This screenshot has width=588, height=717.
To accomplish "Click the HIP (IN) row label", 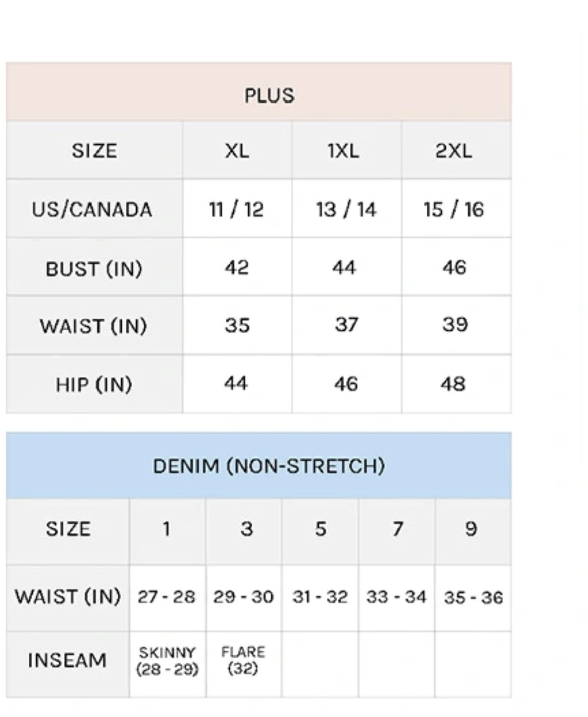I will 94,385.
